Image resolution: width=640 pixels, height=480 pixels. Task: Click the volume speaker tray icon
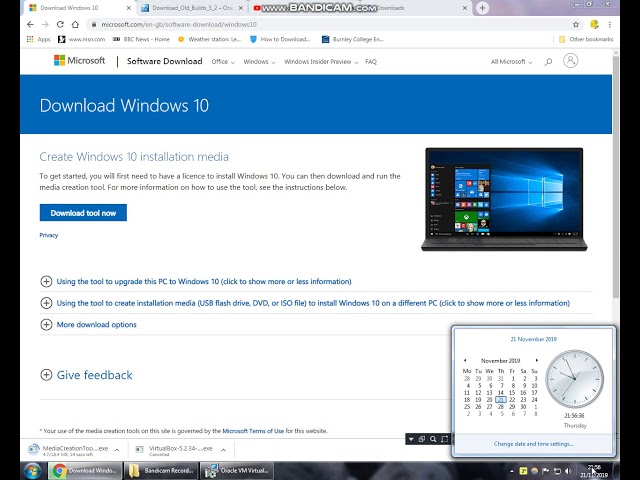(x=568, y=471)
